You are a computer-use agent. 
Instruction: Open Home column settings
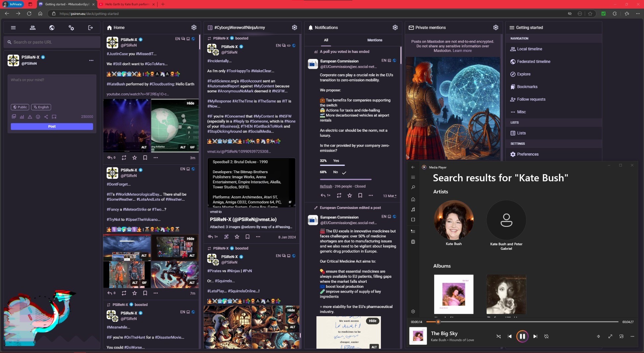(x=194, y=27)
